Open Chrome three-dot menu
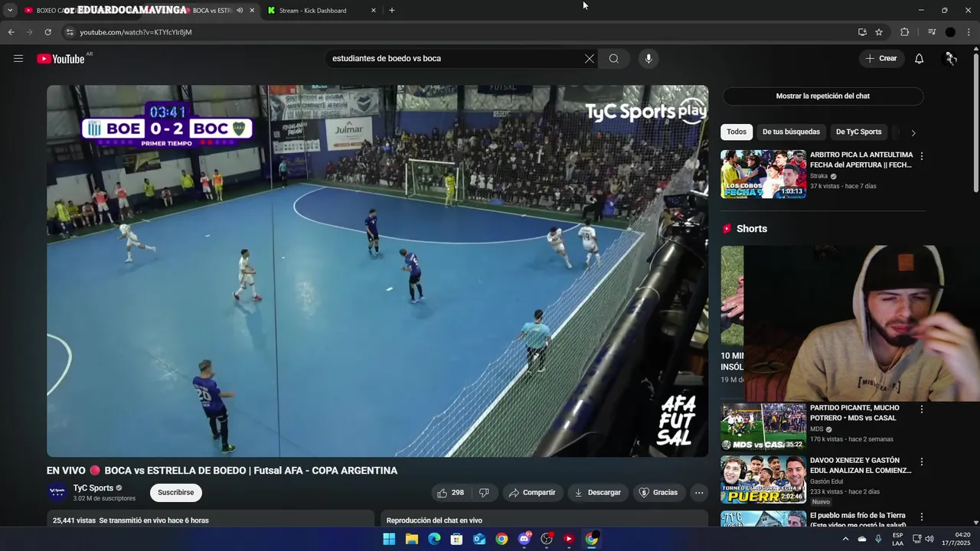Viewport: 980px width, 551px height. [969, 32]
